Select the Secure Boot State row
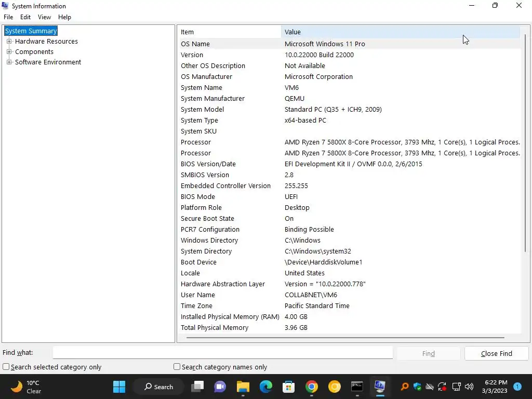Screen dimensions: 532x399 [x=349, y=219]
